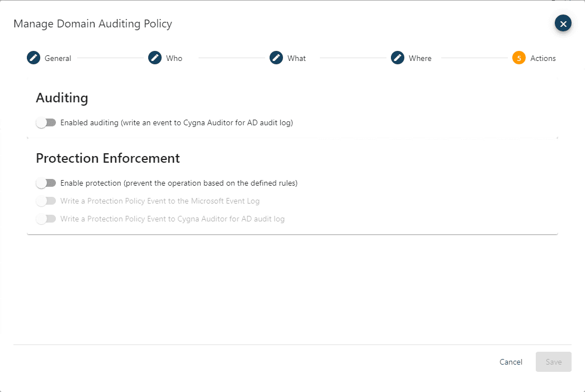Select the What step label
Viewport: 585px width, 392px height.
(296, 58)
